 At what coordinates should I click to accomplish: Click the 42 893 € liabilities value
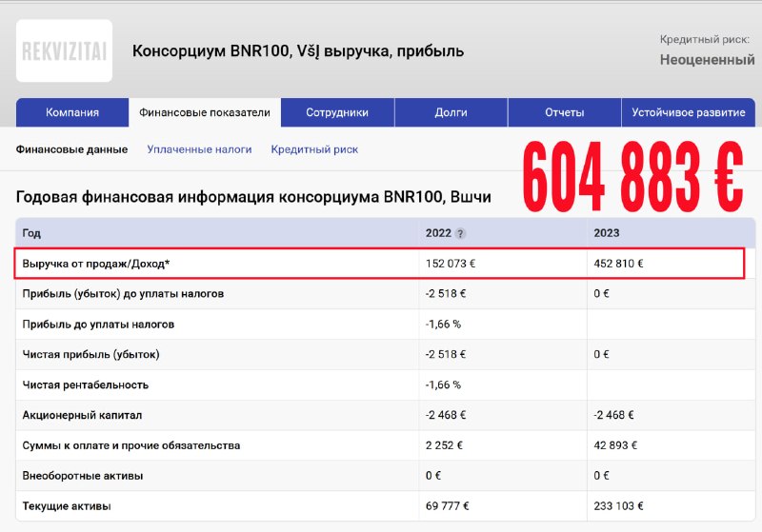pos(615,445)
